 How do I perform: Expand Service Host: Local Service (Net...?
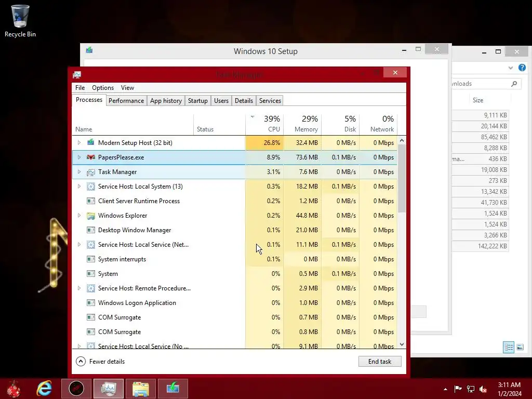[79, 245]
